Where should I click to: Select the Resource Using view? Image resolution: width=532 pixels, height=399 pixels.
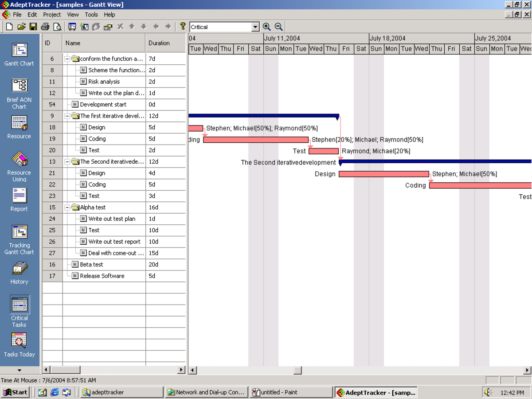(x=19, y=160)
